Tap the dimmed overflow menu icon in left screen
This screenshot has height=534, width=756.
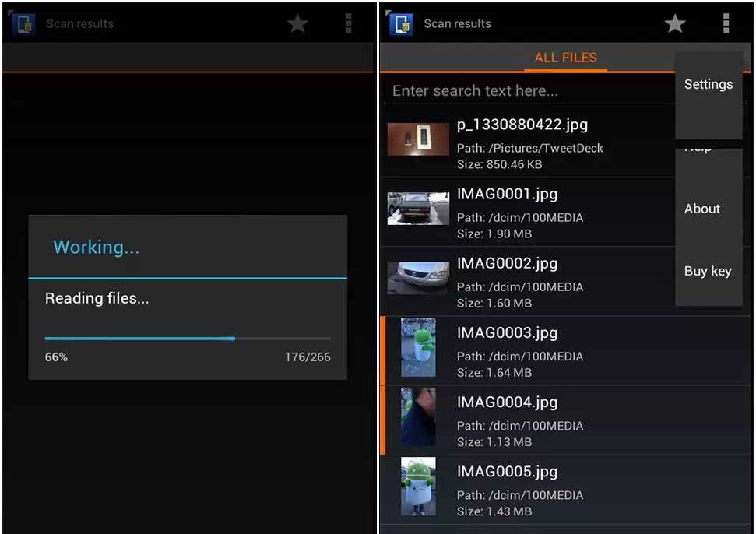click(x=348, y=23)
